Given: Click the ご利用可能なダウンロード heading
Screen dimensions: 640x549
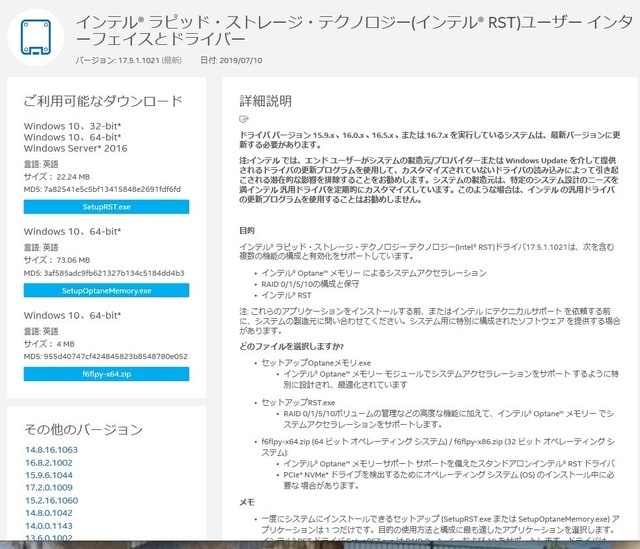Looking at the screenshot, I should pos(103,101).
